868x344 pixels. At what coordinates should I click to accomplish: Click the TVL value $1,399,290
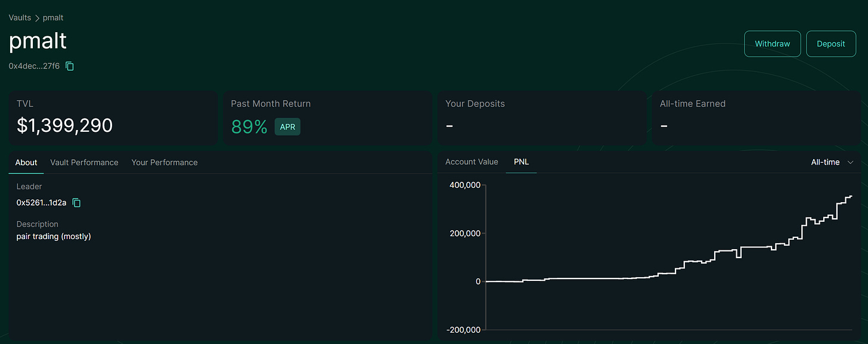[x=64, y=126]
